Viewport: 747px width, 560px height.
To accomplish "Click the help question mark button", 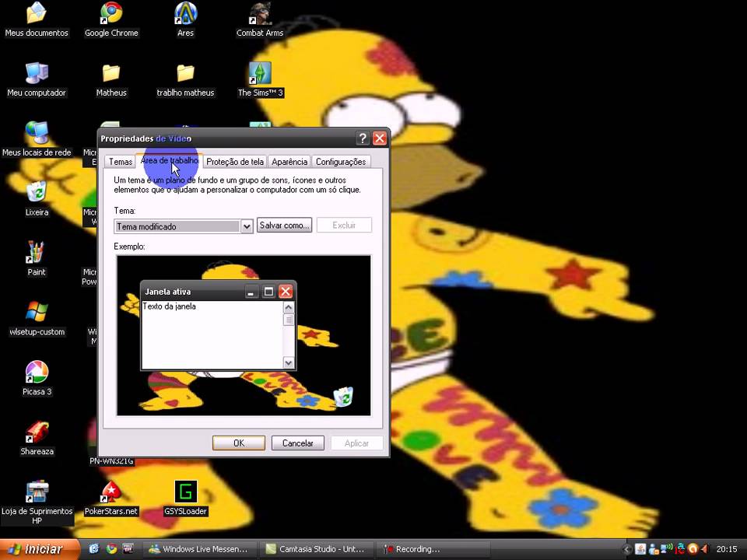I will coord(363,138).
